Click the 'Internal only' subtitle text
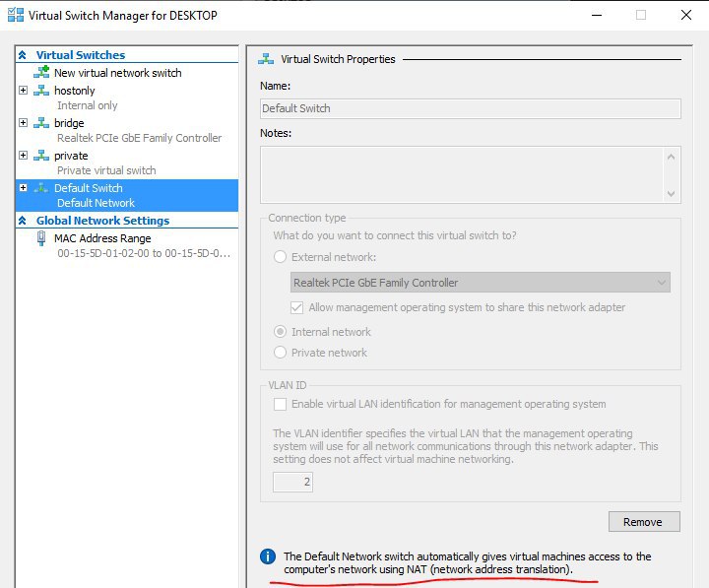Image resolution: width=709 pixels, height=588 pixels. [x=88, y=105]
